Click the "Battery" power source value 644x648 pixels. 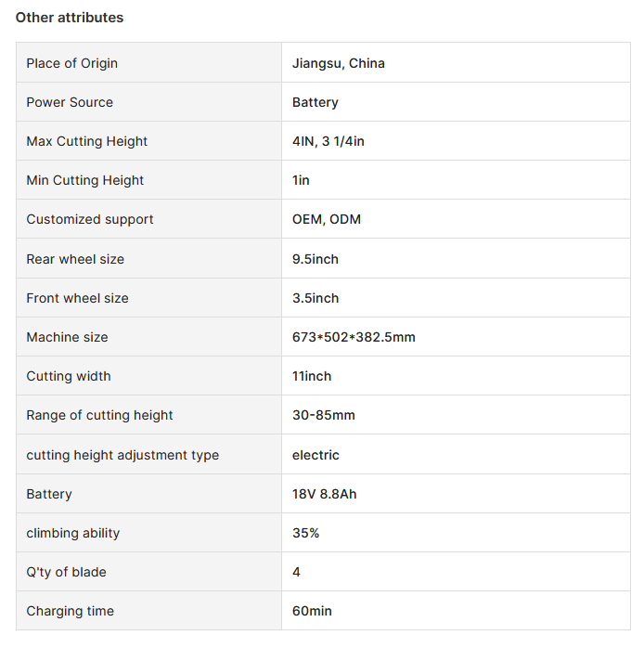pos(315,102)
